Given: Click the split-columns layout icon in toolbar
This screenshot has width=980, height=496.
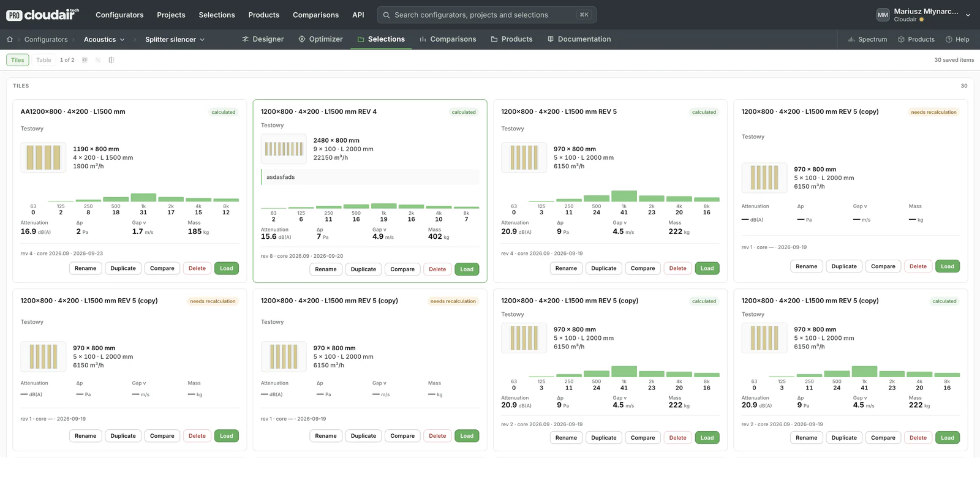Looking at the screenshot, I should (x=111, y=60).
